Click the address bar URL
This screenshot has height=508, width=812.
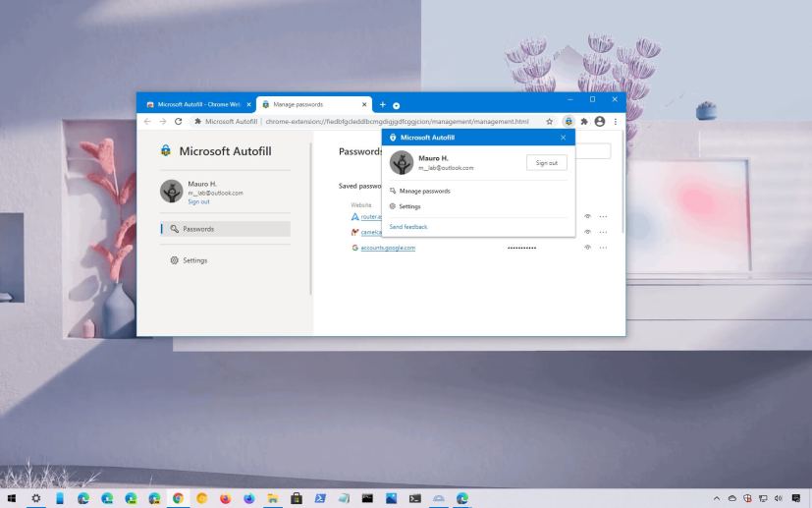click(397, 121)
